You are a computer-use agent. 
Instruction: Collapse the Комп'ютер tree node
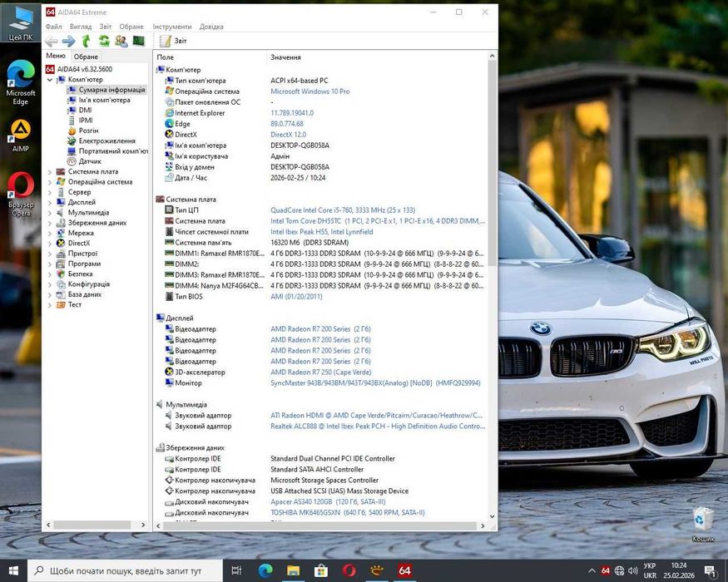click(x=50, y=80)
